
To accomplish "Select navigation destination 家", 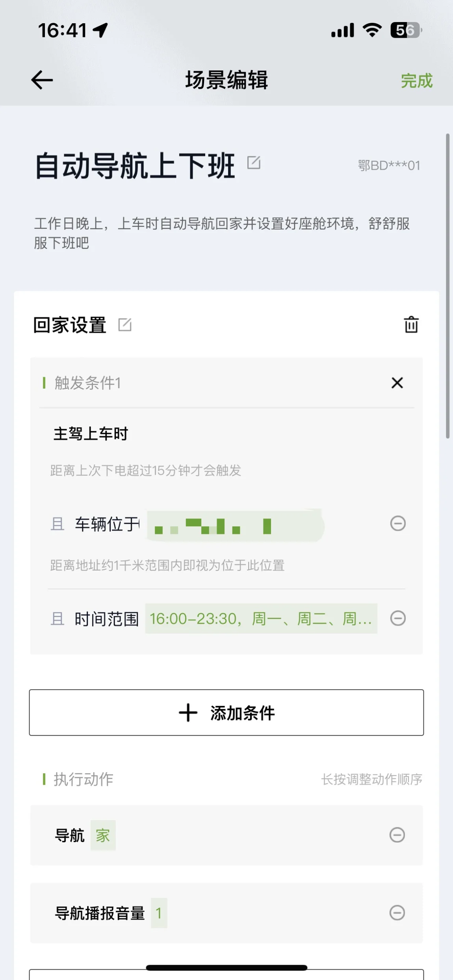I will [x=103, y=835].
